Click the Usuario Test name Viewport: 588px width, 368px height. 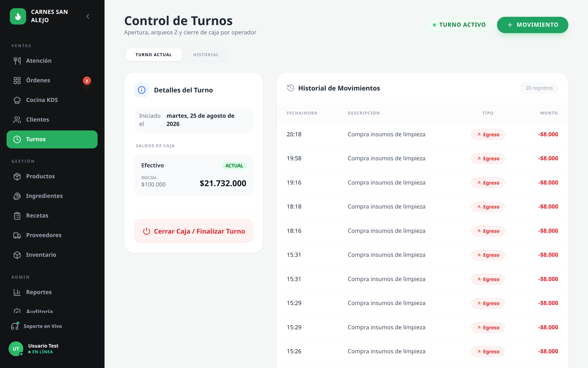(x=43, y=346)
